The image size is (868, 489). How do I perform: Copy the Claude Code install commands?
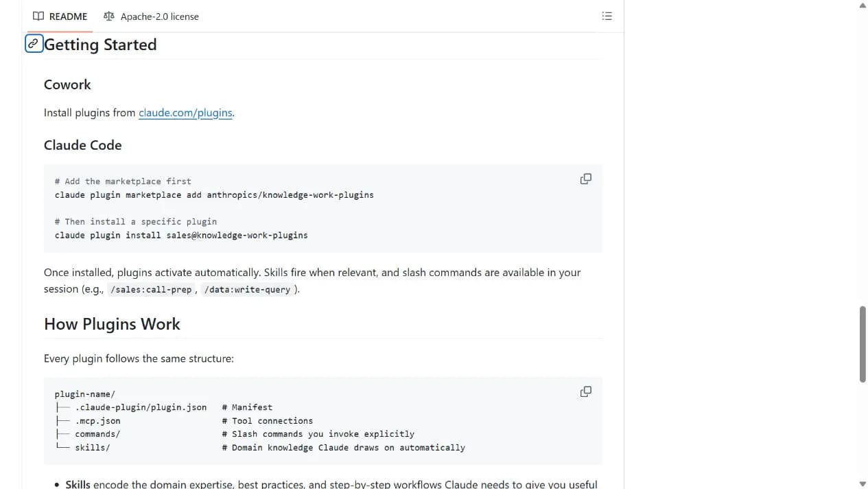point(586,179)
